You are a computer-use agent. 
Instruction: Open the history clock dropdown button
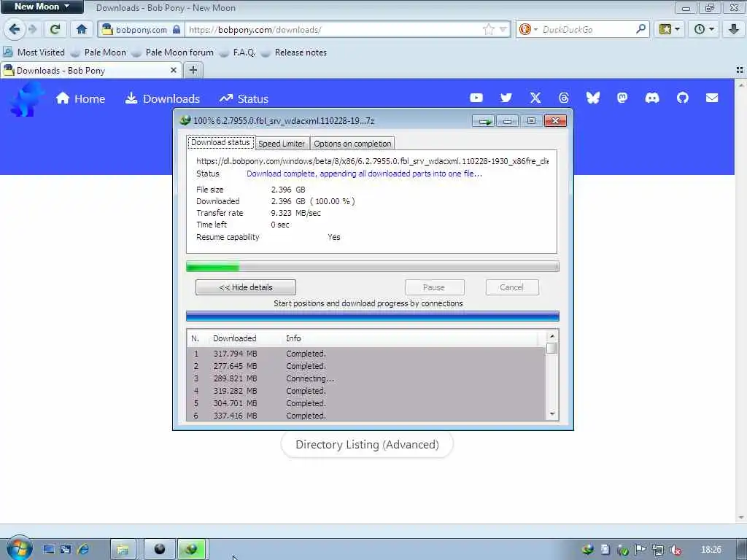[704, 29]
